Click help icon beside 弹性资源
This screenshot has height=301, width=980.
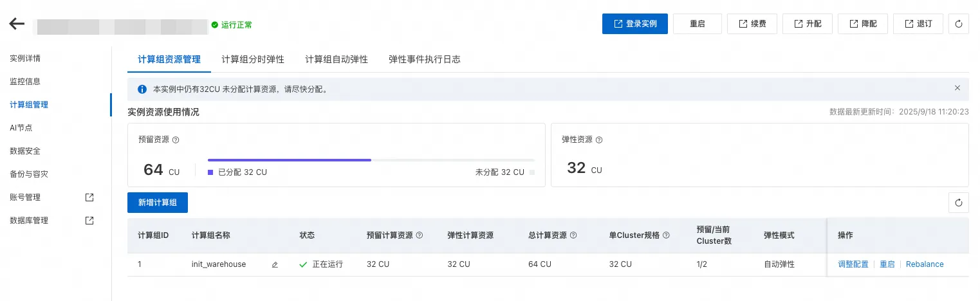pyautogui.click(x=599, y=140)
